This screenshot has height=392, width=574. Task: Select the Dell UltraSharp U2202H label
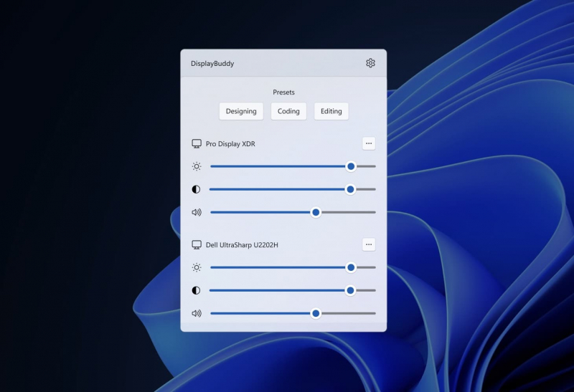(x=242, y=245)
